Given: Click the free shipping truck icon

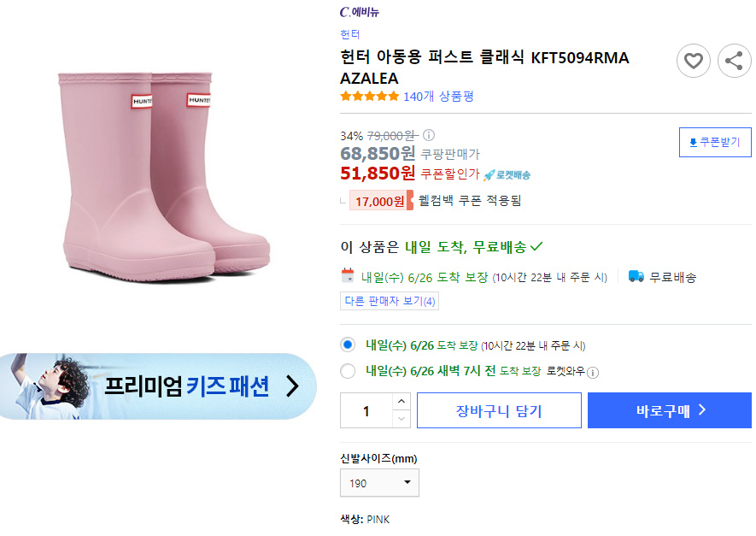Looking at the screenshot, I should tap(636, 276).
